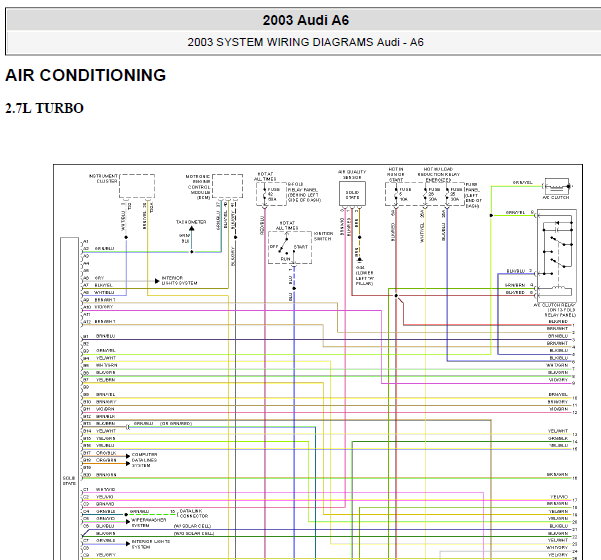Click the 'SOLID STATE' label on the left connector block
The image size is (601, 560).
(69, 481)
